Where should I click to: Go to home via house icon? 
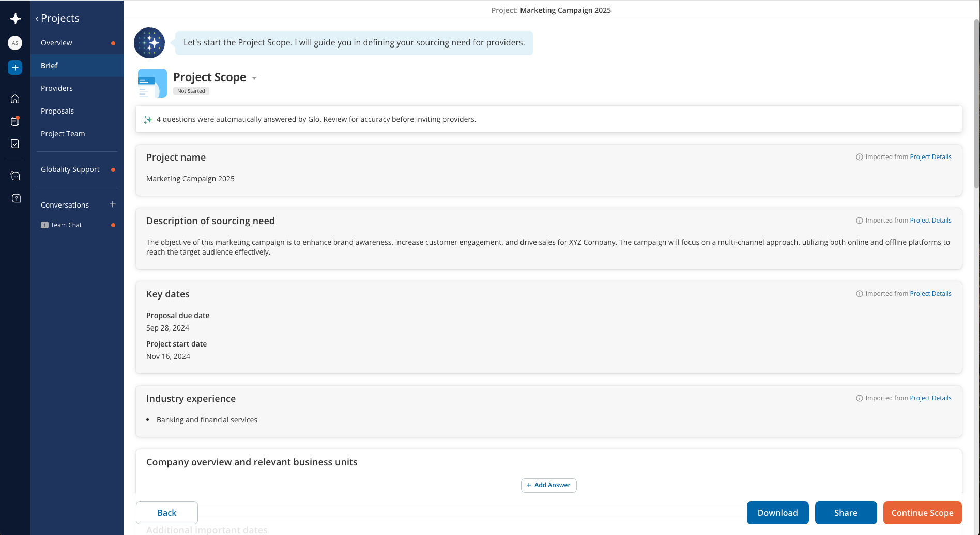(15, 99)
